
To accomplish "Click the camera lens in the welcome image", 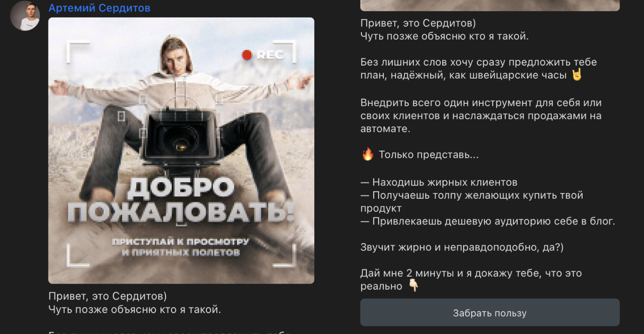I will [x=181, y=141].
